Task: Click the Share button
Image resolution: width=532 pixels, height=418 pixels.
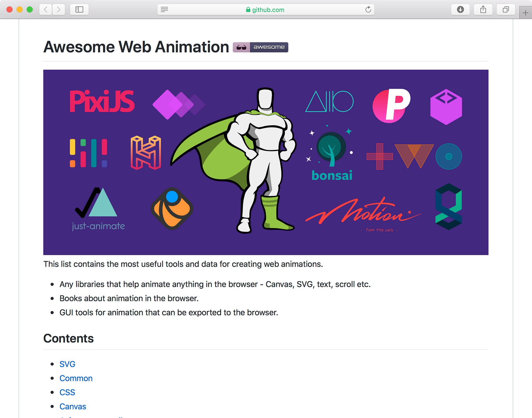Action: tap(483, 10)
